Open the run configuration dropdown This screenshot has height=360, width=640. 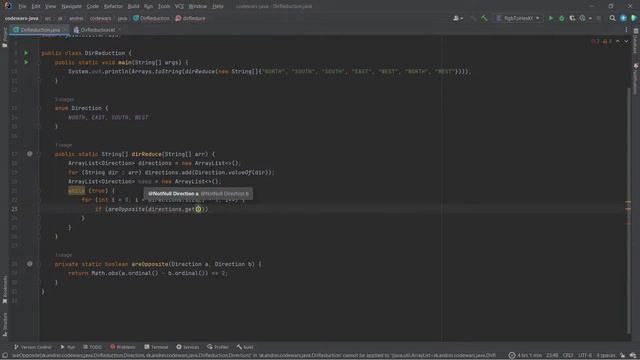pos(518,18)
